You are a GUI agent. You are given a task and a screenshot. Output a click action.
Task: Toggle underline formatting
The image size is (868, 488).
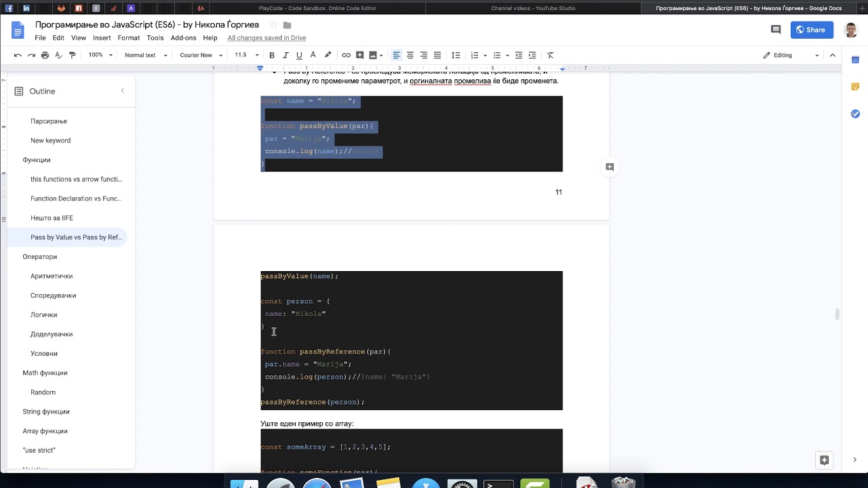299,55
